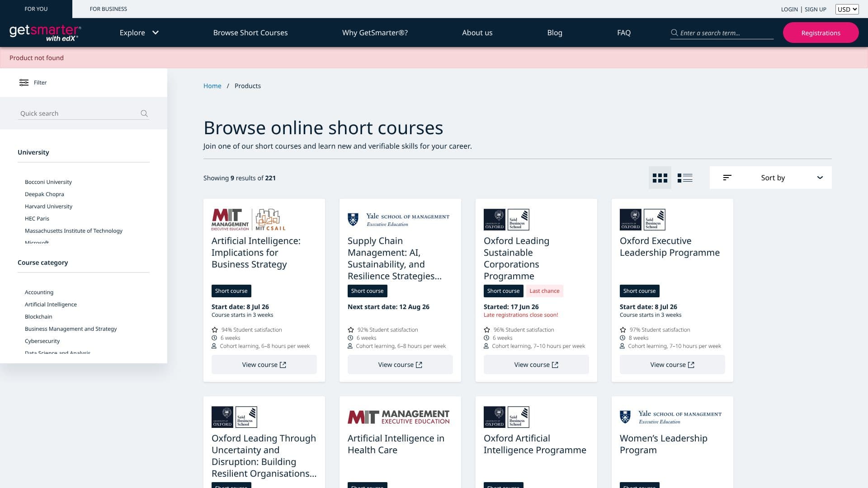Image resolution: width=868 pixels, height=488 pixels.
Task: Open Oxford Artificial Intelligence Programme title
Action: (535, 444)
